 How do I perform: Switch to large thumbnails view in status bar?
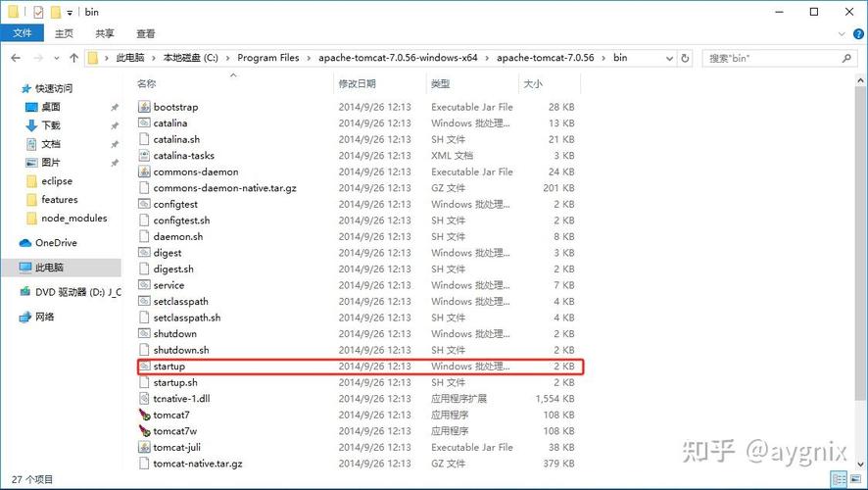click(x=855, y=479)
